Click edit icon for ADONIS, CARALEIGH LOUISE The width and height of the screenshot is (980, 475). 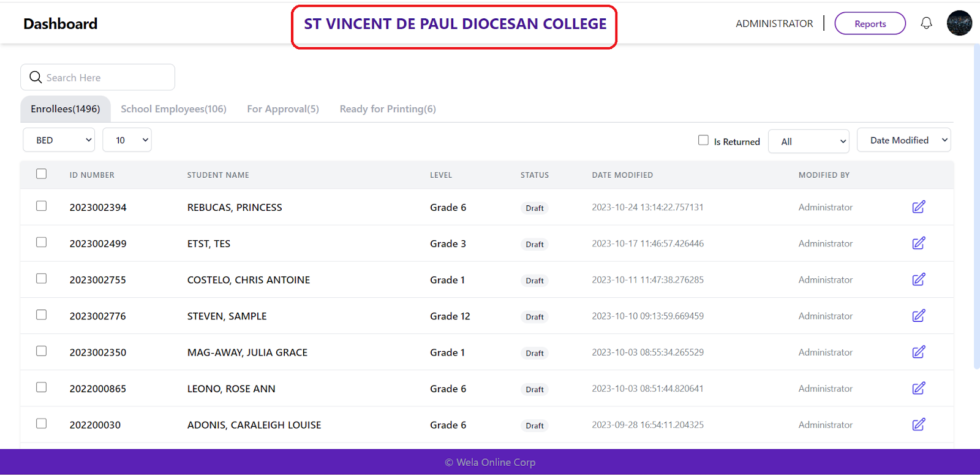(918, 424)
